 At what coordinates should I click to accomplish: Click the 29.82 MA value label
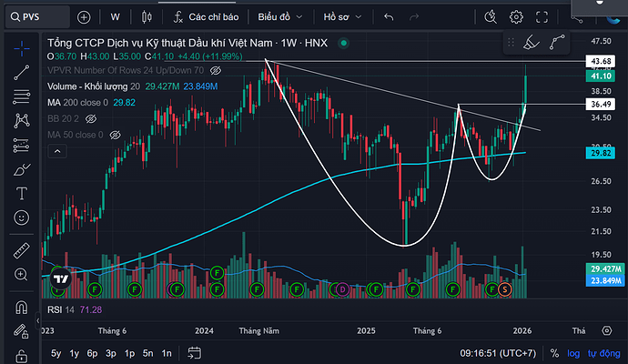pos(601,153)
